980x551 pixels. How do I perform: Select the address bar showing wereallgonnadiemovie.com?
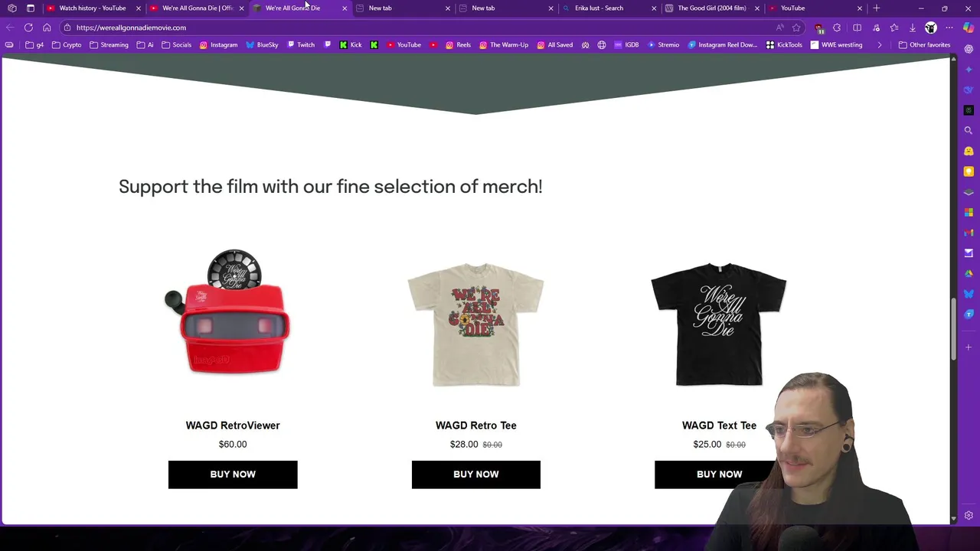point(421,28)
